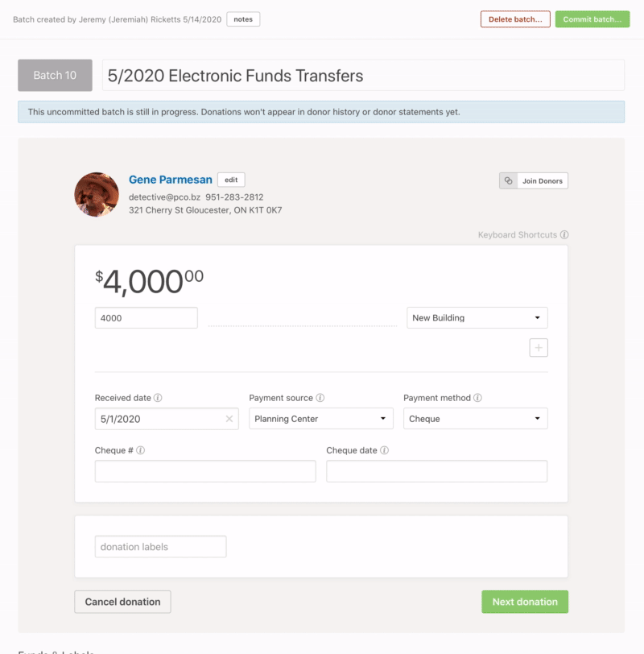Open the New Building fund dropdown

(477, 318)
